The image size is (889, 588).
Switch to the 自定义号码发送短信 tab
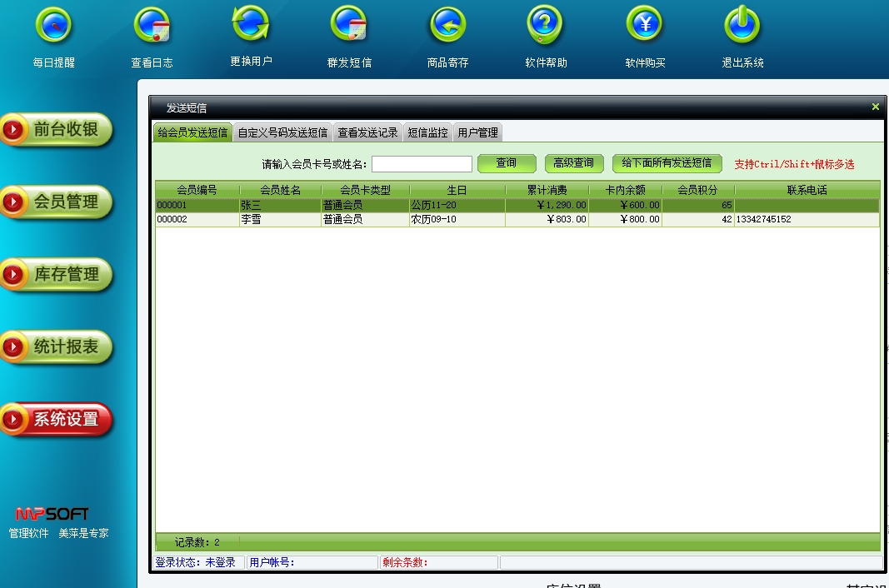click(282, 132)
